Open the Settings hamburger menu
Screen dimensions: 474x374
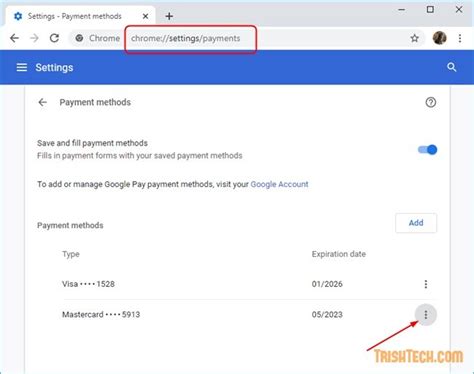pos(22,67)
